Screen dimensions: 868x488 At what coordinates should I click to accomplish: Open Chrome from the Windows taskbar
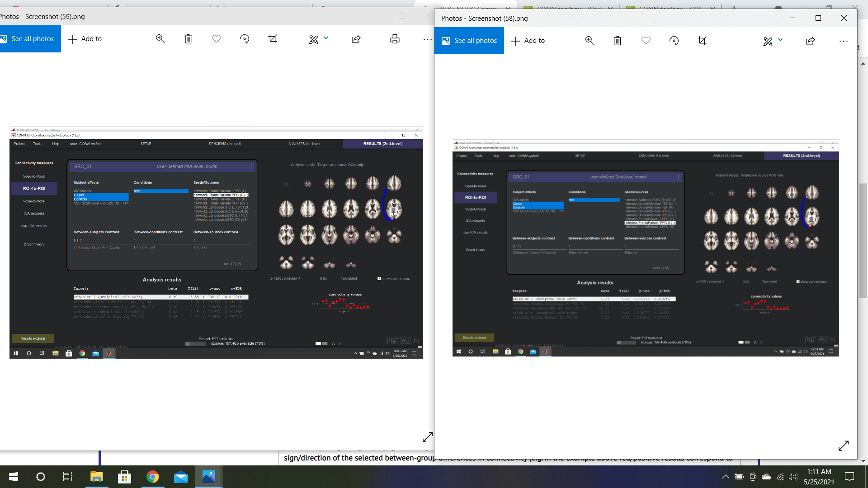(x=153, y=477)
